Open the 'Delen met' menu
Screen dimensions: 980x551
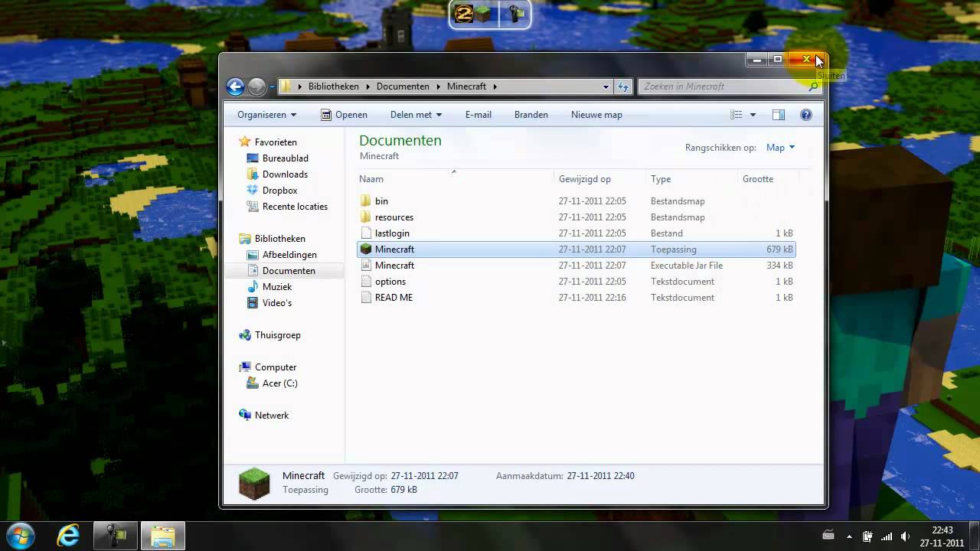pos(416,115)
